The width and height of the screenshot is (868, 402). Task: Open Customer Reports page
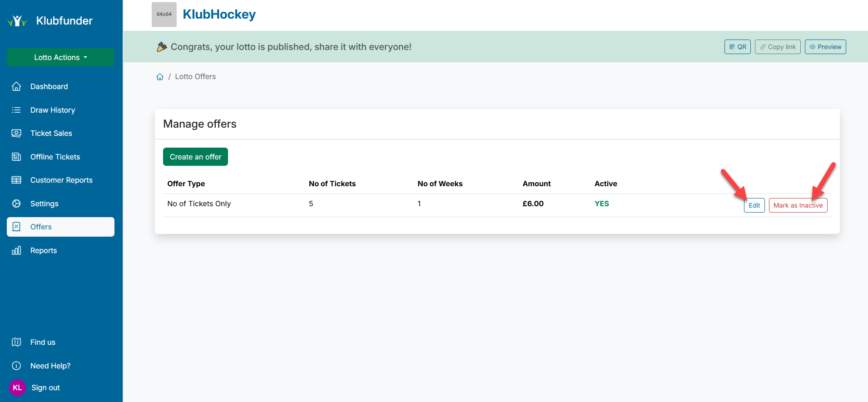[x=61, y=180]
